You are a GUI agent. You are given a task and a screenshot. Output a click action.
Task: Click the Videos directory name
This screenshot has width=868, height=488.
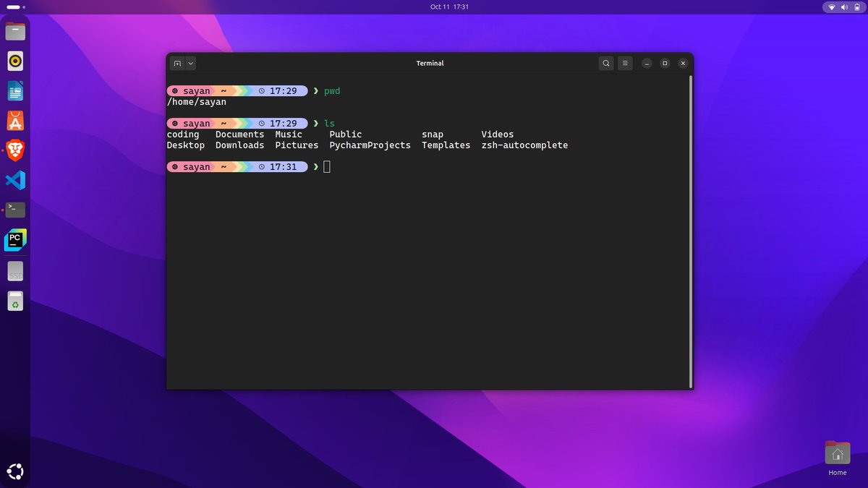(498, 134)
